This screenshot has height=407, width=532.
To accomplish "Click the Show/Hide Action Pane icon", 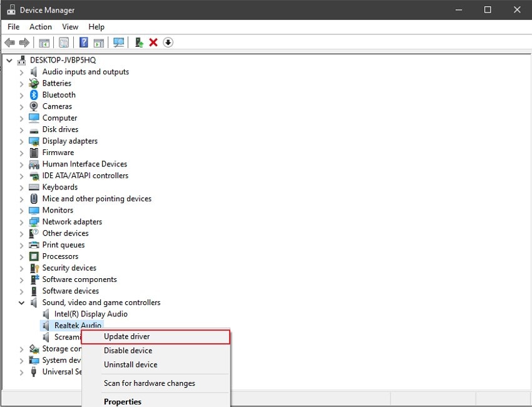I will [99, 43].
